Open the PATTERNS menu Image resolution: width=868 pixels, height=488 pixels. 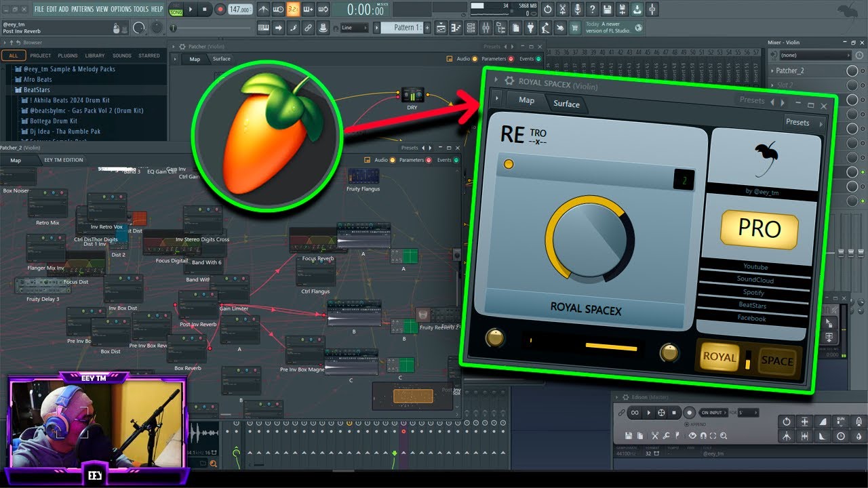(82, 9)
